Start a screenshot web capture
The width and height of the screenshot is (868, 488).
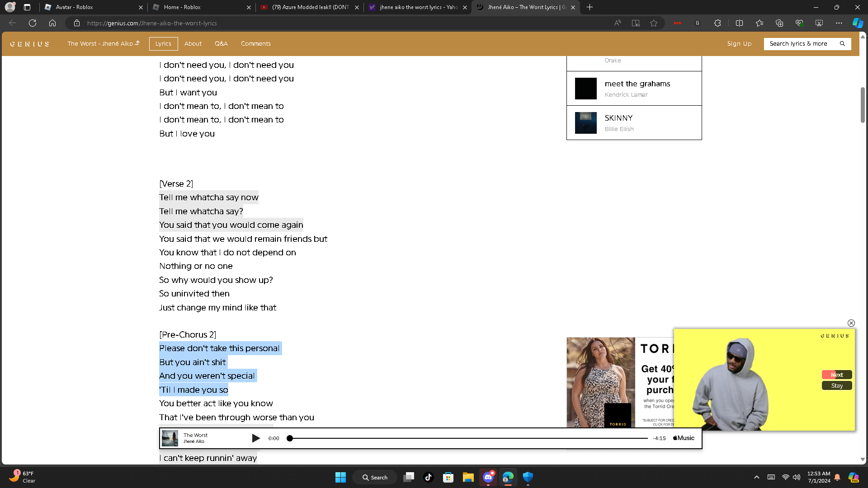[x=819, y=23]
